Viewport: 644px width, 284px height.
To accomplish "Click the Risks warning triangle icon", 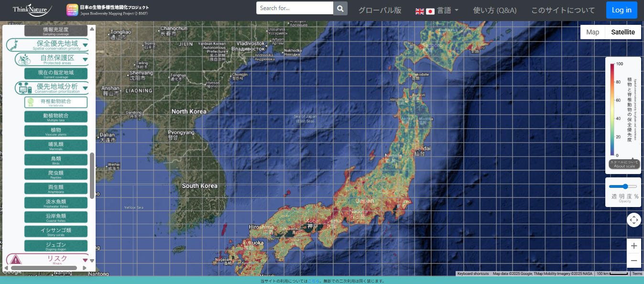I will [16, 260].
